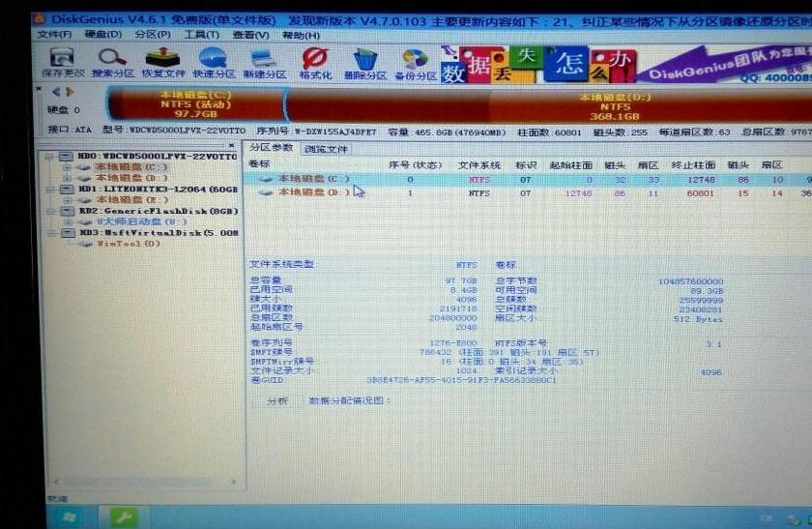Switch to the 分区参数 tab
The width and height of the screenshot is (812, 529).
click(x=272, y=148)
